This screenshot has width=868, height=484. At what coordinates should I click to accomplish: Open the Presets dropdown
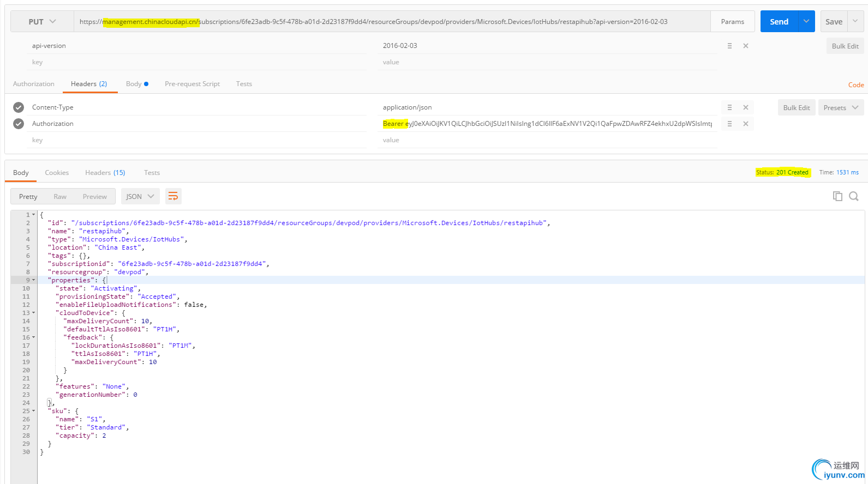click(x=841, y=107)
